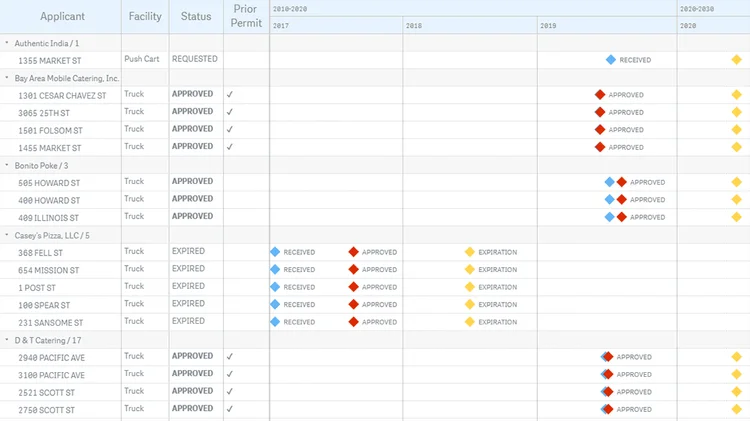Viewport: 750px width, 421px height.
Task: Click Prior Permit checkmark for 1455 Market St
Action: (x=230, y=146)
